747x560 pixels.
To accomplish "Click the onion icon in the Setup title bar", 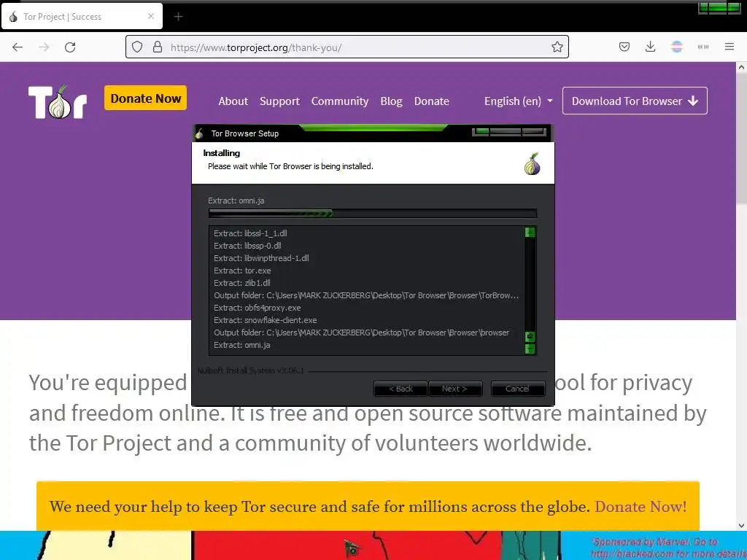I will (200, 134).
